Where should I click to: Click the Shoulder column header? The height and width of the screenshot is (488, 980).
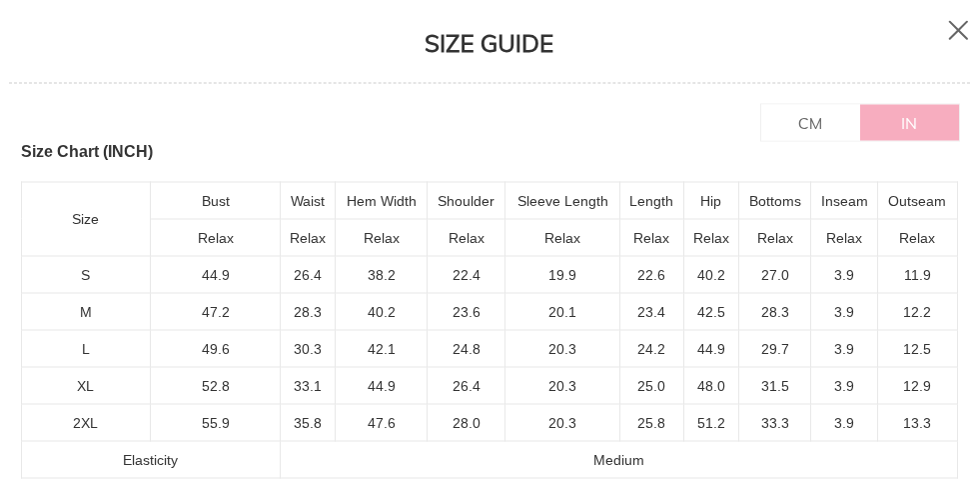pyautogui.click(x=466, y=201)
